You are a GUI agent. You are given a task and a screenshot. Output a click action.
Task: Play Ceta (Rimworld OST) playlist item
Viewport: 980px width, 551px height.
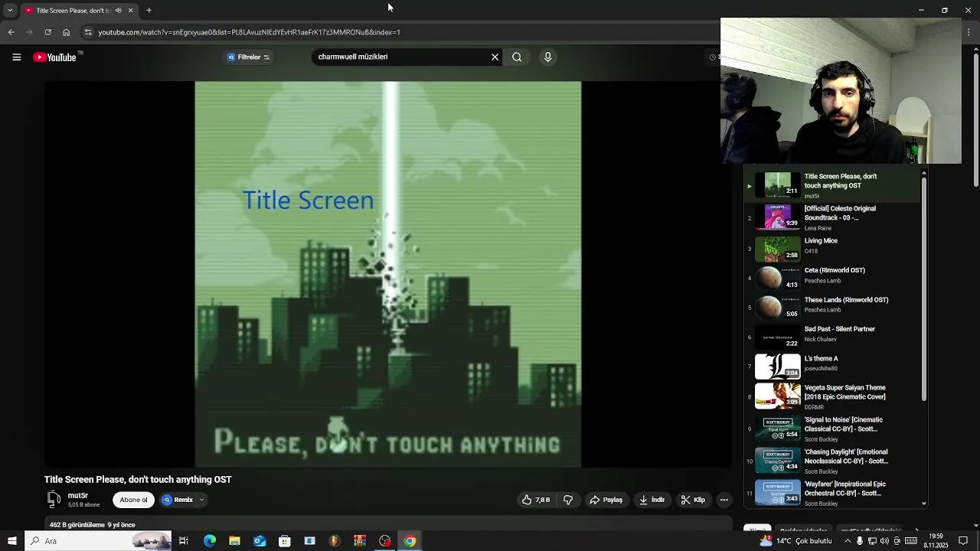pos(833,278)
